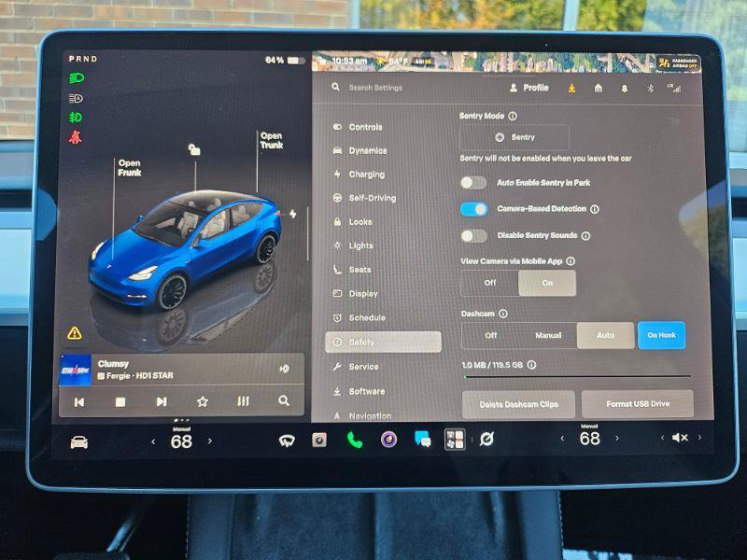Screen dimensions: 747x560
Task: Increase volume with the right chevron
Action: pos(699,437)
